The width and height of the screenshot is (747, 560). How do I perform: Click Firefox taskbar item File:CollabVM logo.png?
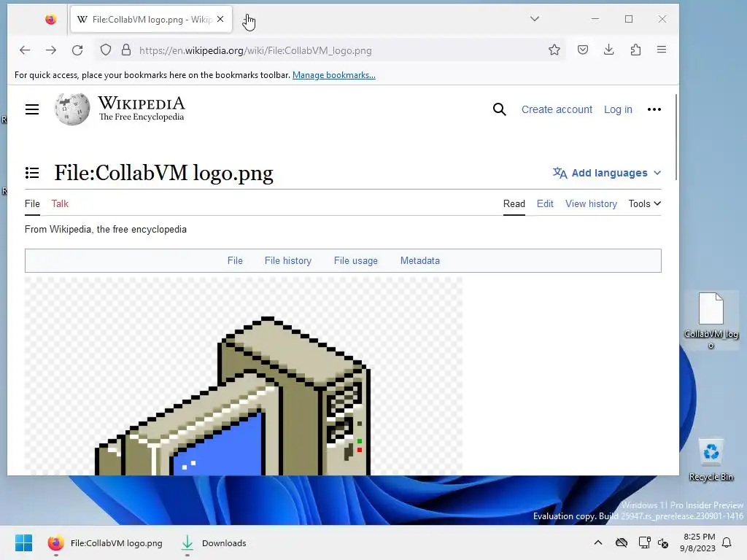coord(105,542)
